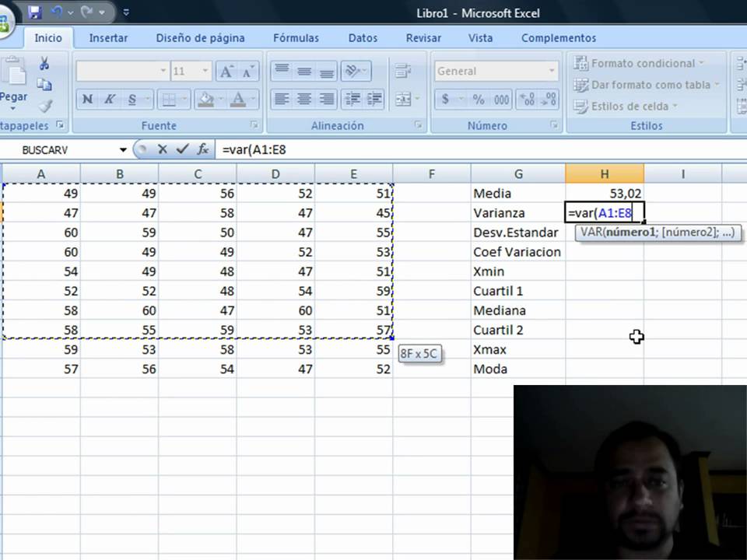Switch to the Vista tab
The width and height of the screenshot is (747, 560).
pyautogui.click(x=480, y=37)
